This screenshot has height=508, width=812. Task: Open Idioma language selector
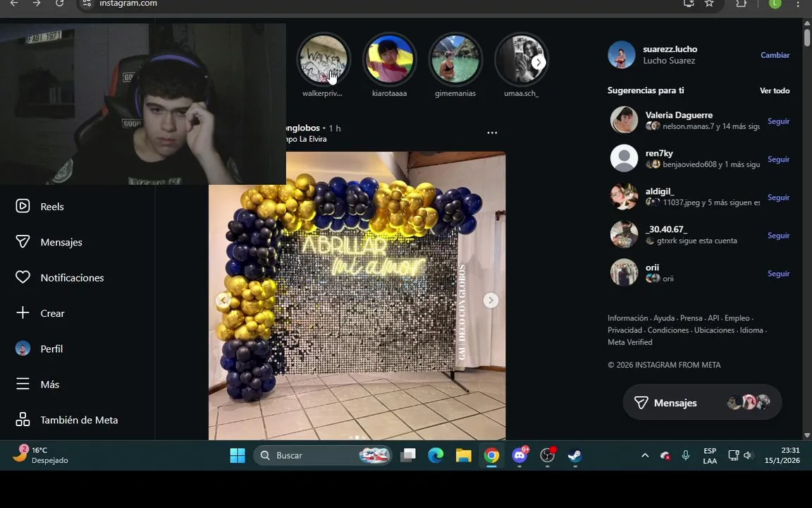pos(751,330)
